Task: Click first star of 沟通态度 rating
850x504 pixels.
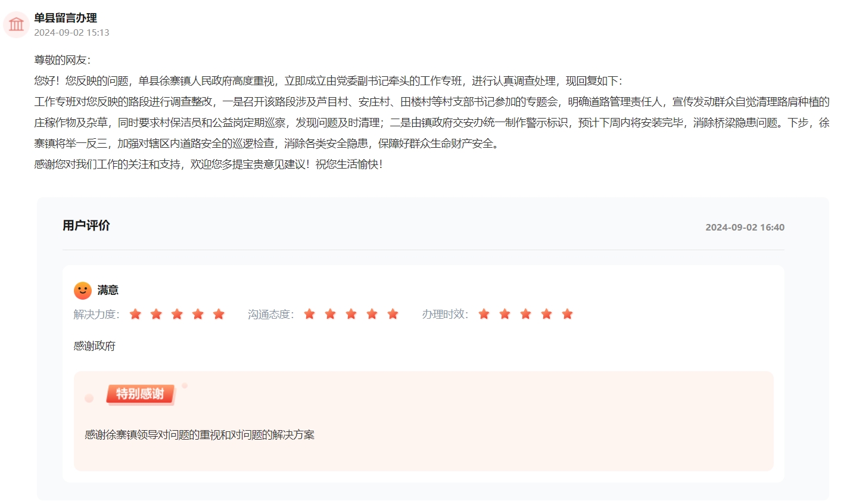Action: [x=309, y=314]
